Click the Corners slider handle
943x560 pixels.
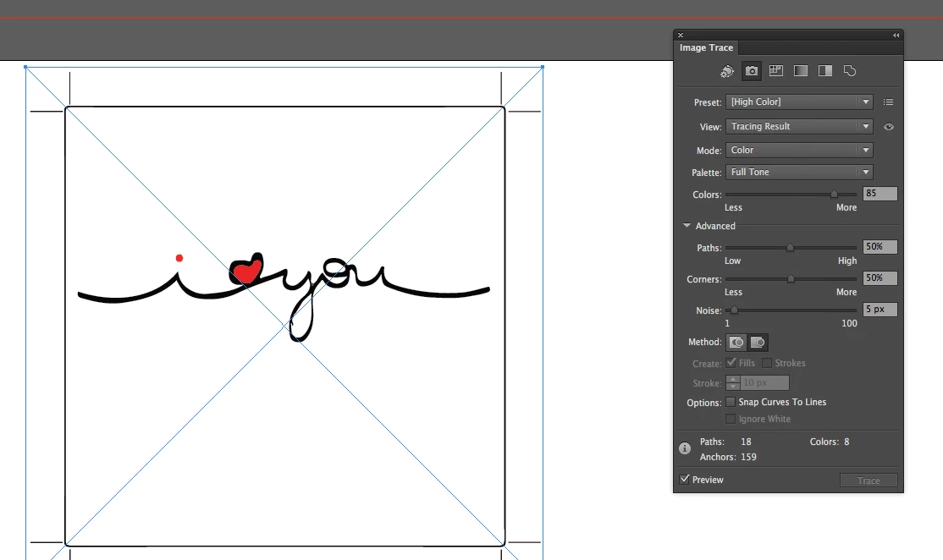point(791,279)
